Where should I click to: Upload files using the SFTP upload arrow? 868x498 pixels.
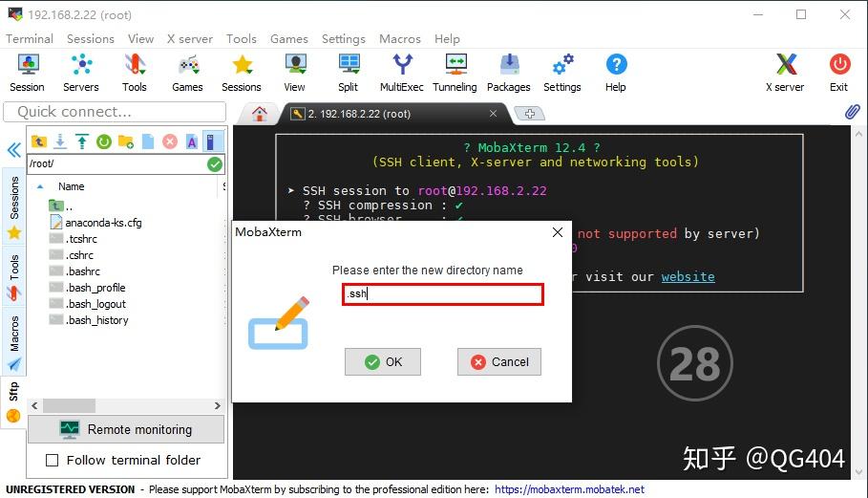coord(82,141)
